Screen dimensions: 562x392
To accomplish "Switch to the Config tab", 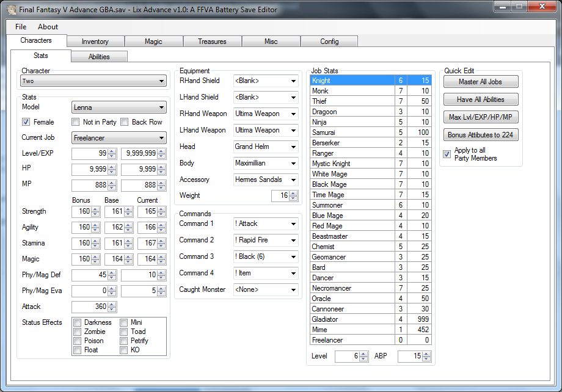I will [x=329, y=42].
